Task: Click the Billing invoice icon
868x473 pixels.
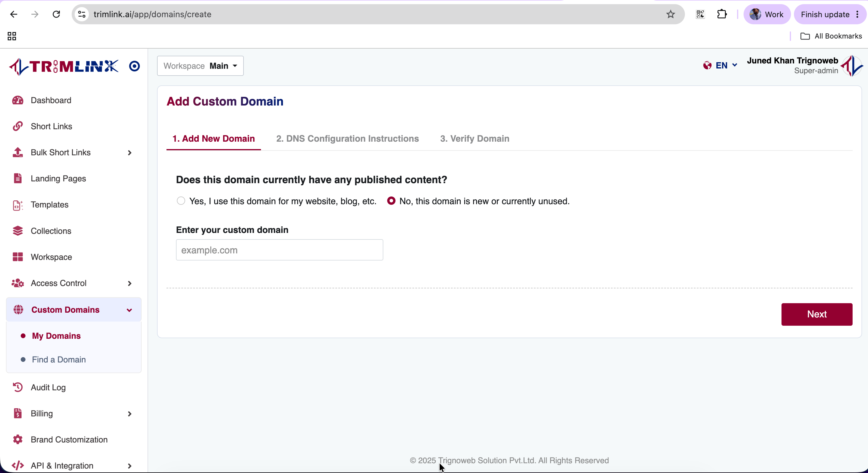Action: [17, 413]
